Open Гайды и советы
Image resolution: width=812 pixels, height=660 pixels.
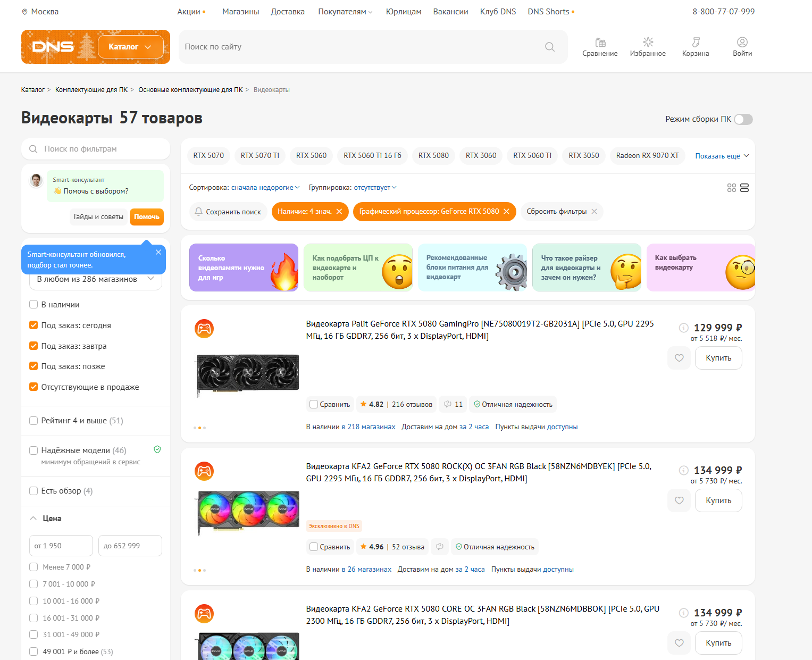pos(98,217)
